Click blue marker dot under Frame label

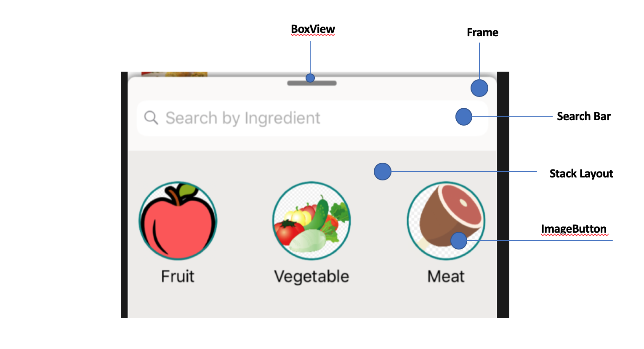pyautogui.click(x=479, y=88)
